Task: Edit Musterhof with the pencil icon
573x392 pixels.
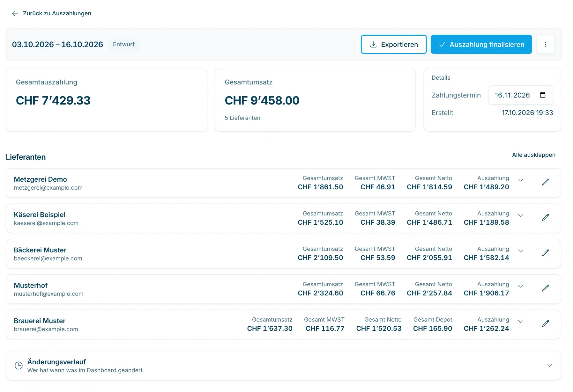Action: coord(545,288)
